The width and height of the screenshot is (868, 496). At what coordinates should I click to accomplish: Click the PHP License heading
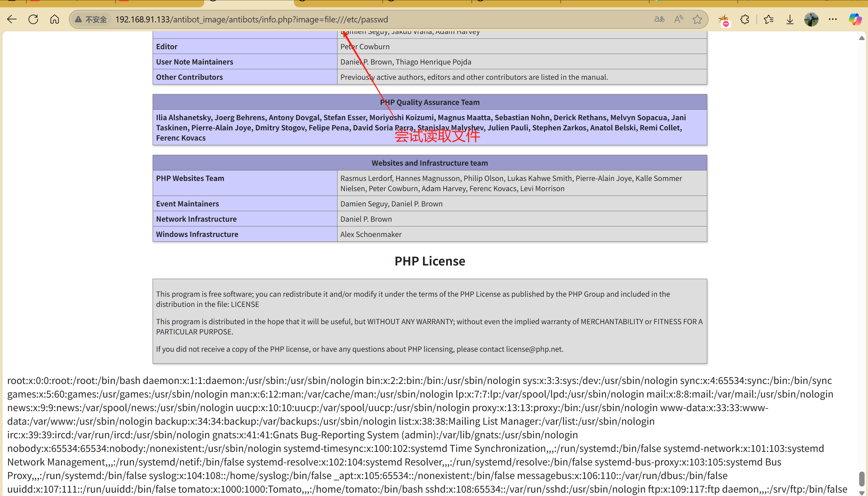[x=430, y=261]
